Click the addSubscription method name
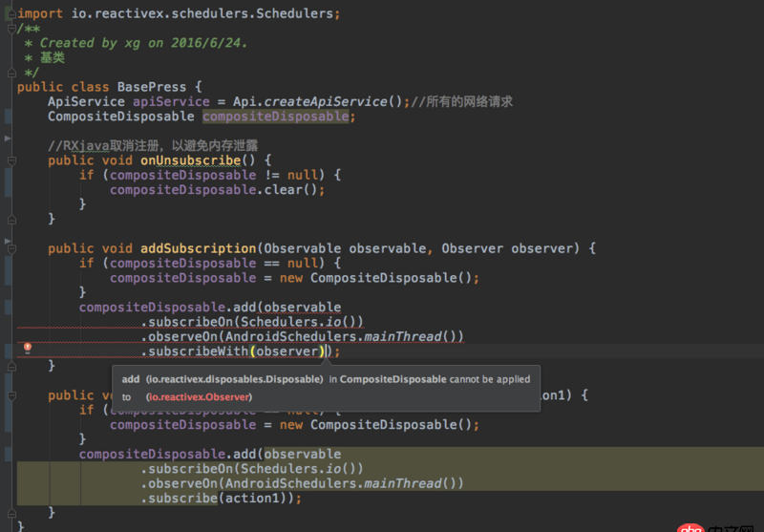This screenshot has width=764, height=532. [x=199, y=248]
